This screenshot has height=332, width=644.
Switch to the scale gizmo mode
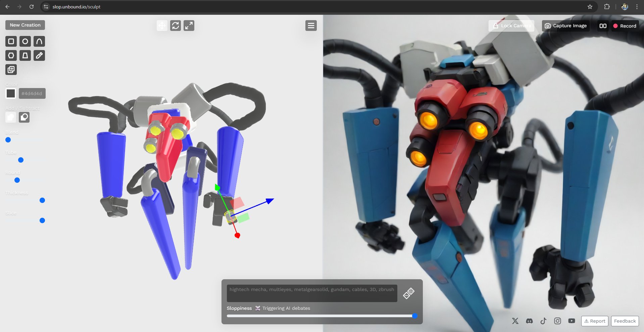pyautogui.click(x=189, y=26)
